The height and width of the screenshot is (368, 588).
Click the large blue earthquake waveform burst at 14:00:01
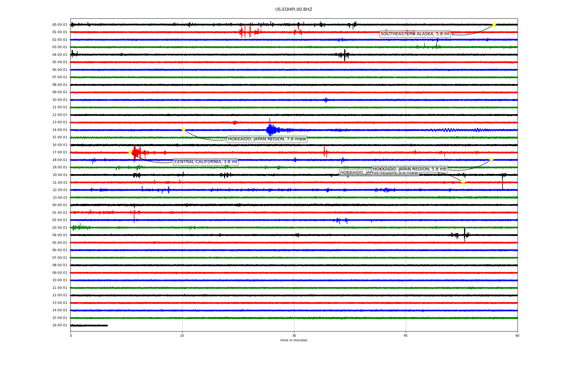click(x=271, y=130)
